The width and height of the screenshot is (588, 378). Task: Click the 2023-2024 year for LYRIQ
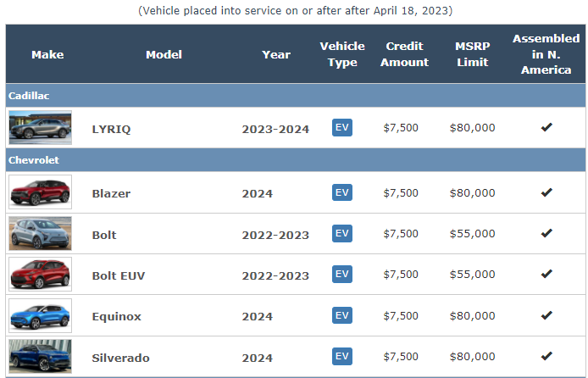pyautogui.click(x=275, y=130)
